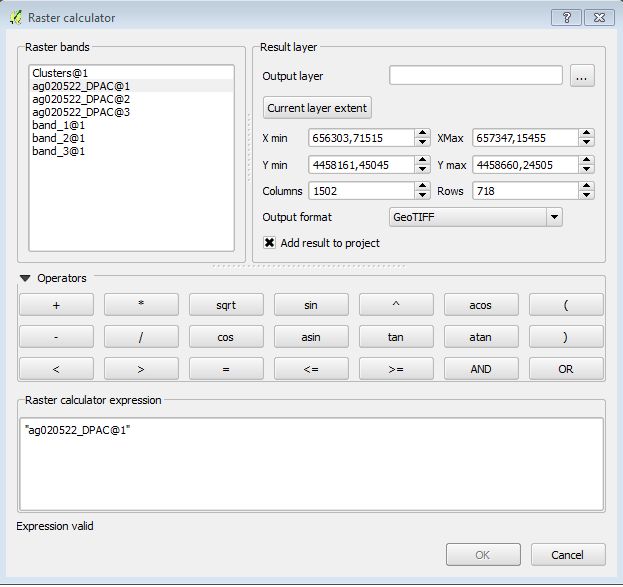Increase Y max with up arrow
Image resolution: width=623 pixels, height=587 pixels.
(x=586, y=160)
